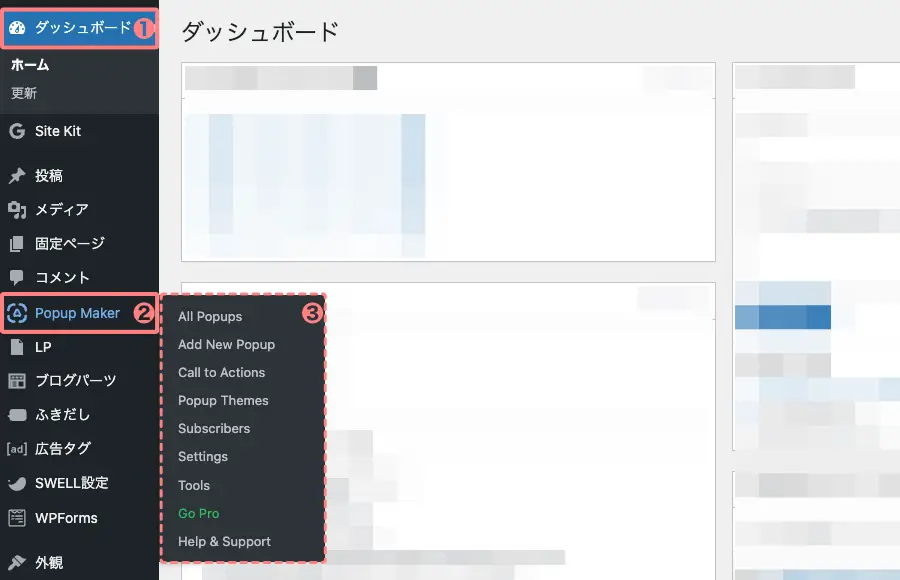The image size is (900, 580).
Task: Select the 広告タグ [ad] icon
Action: (17, 448)
